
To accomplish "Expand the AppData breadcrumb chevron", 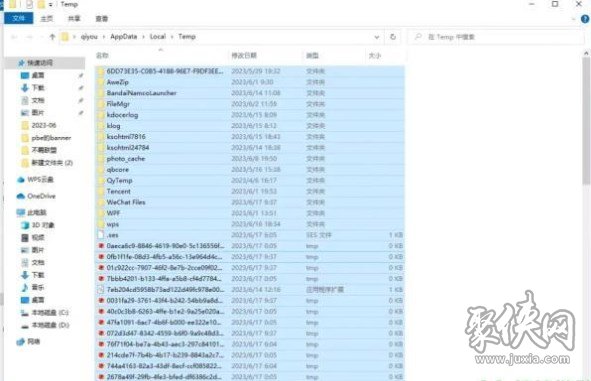I will coord(143,37).
